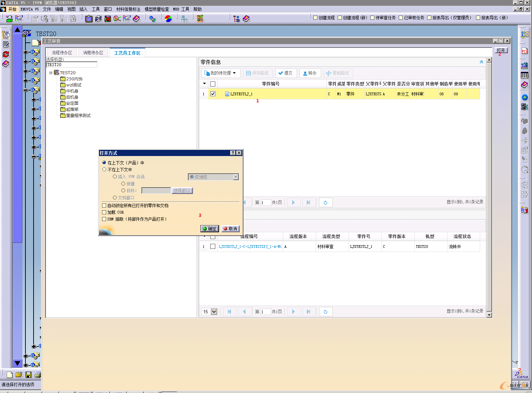532x393 pixels.
Task: Click the red sync arrows left sidebar icon
Action: coord(6,54)
